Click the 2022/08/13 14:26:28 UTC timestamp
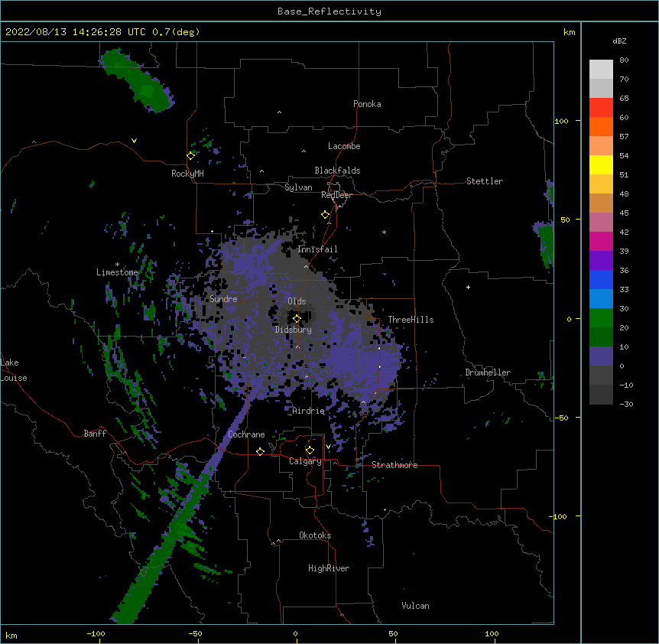This screenshot has width=659, height=644. (x=76, y=32)
